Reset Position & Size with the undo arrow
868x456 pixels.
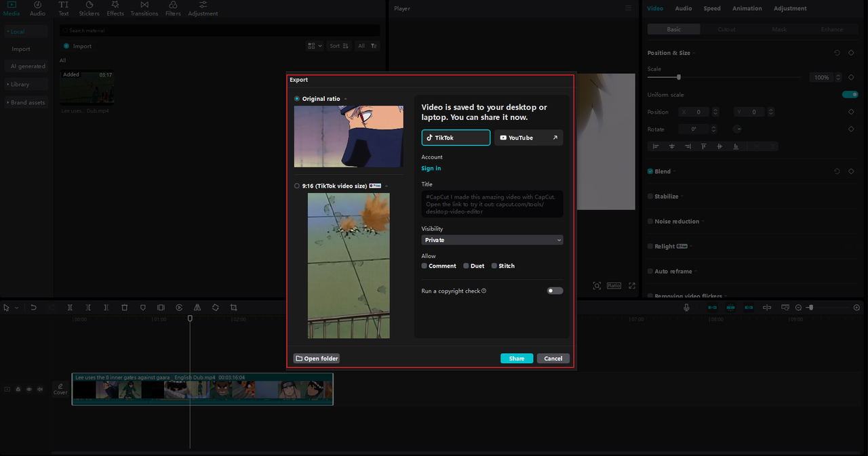pos(837,53)
